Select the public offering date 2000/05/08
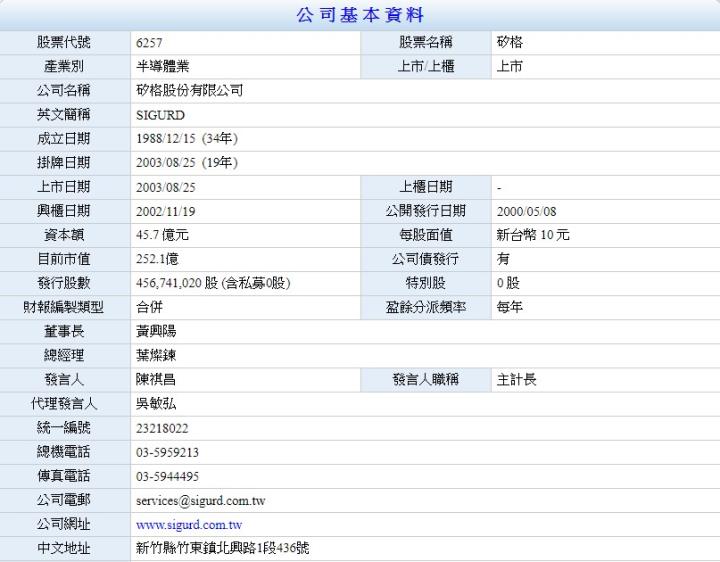Screen dimensions: 720x562 [526, 211]
